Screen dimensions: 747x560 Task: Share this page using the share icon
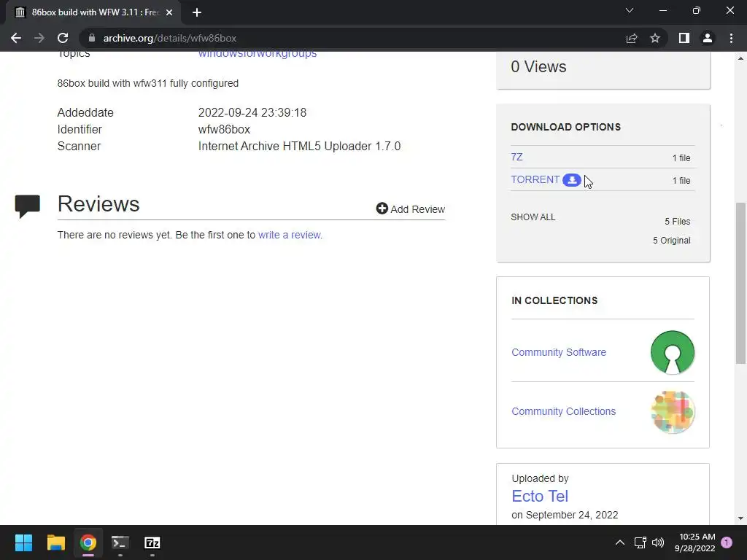[x=632, y=38]
